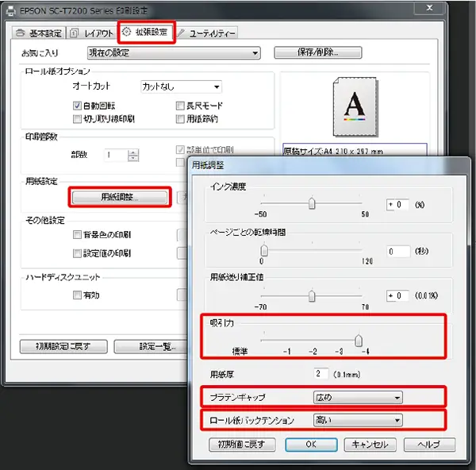Viewport: 476px width, 470px height.
Task: Click the インク濃度 percent value field
Action: pos(397,205)
